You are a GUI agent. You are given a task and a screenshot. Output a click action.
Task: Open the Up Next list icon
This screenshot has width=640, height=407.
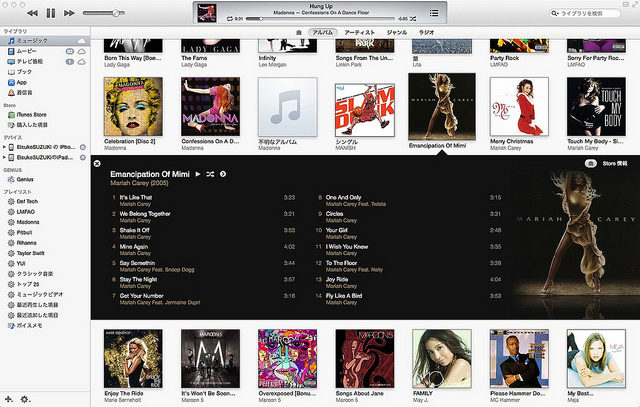click(434, 13)
